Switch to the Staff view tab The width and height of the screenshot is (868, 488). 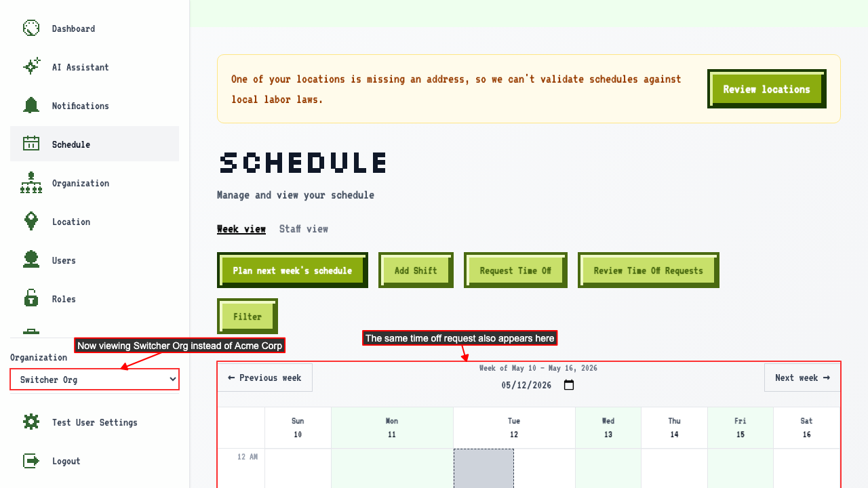pyautogui.click(x=304, y=229)
